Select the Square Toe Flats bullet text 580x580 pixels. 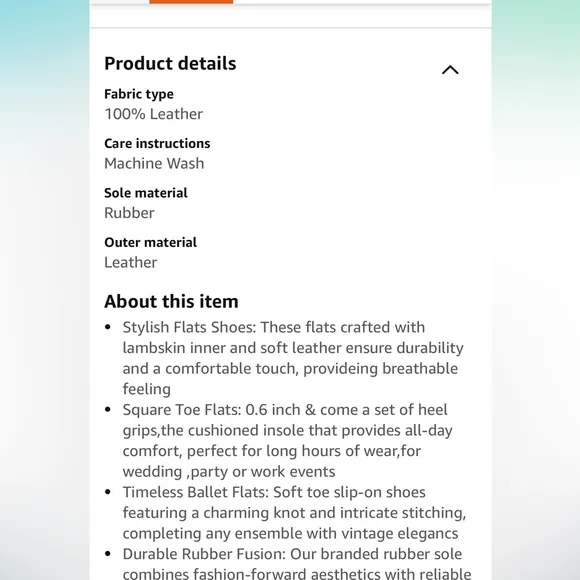coord(287,441)
